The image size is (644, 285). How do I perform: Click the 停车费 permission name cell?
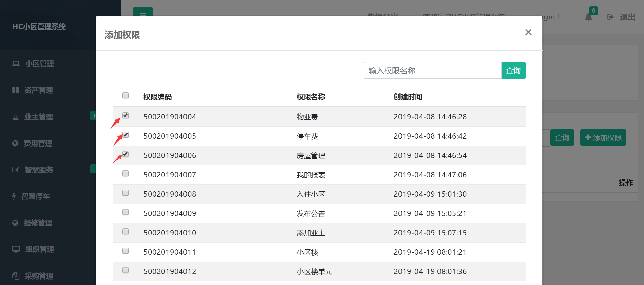pos(307,136)
